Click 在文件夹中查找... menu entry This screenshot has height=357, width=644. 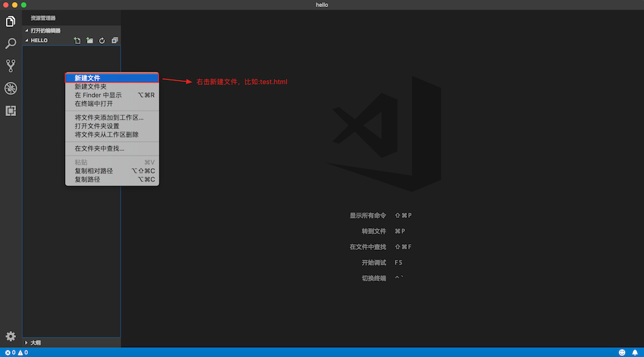click(x=100, y=148)
